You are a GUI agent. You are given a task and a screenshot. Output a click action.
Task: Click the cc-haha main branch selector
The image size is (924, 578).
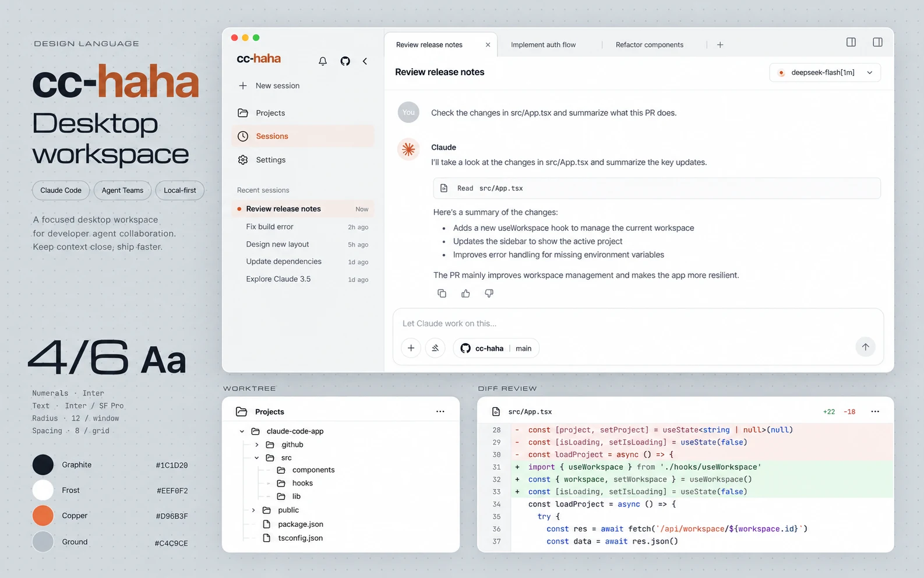pos(496,348)
